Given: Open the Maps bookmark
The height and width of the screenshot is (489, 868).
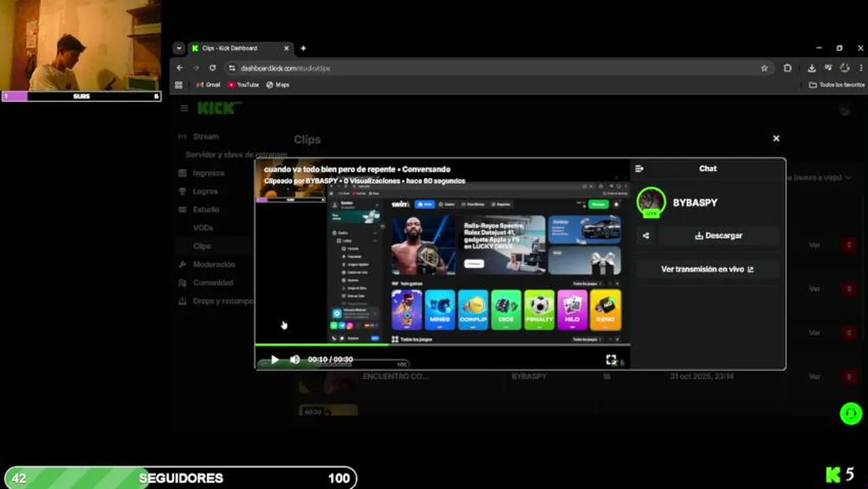Looking at the screenshot, I should tap(278, 85).
